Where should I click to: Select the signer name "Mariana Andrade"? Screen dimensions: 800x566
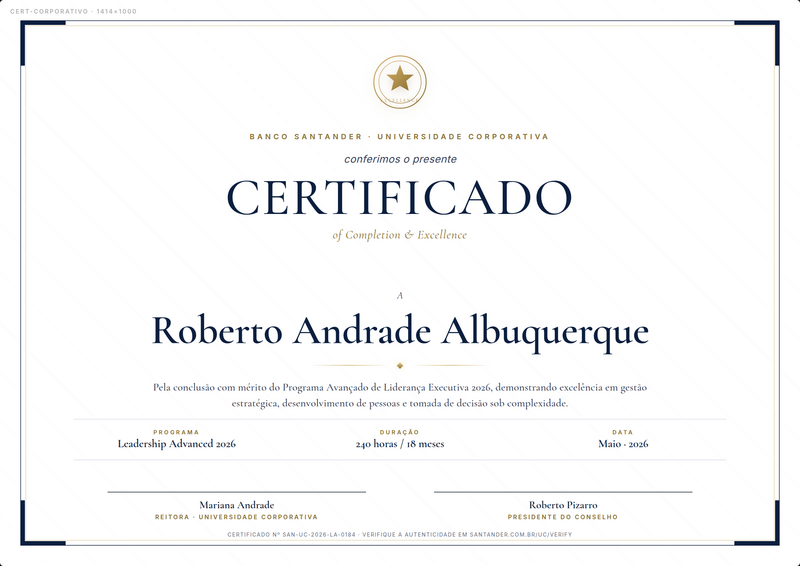click(x=237, y=505)
